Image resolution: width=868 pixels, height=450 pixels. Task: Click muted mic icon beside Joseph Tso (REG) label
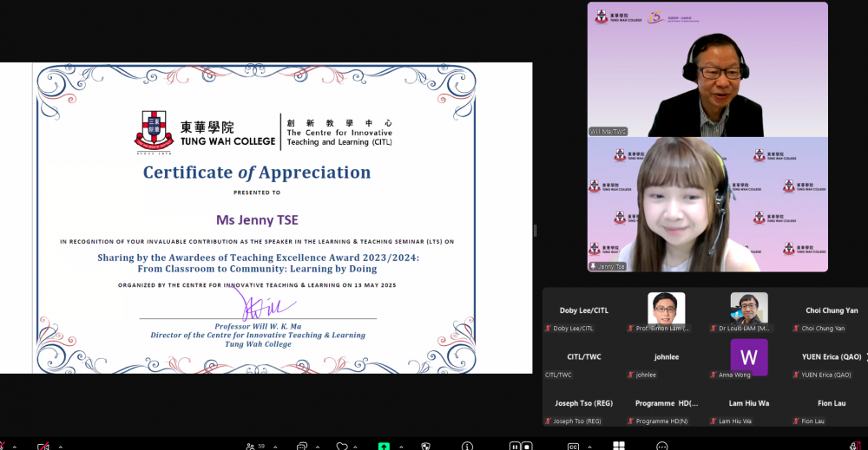point(548,421)
